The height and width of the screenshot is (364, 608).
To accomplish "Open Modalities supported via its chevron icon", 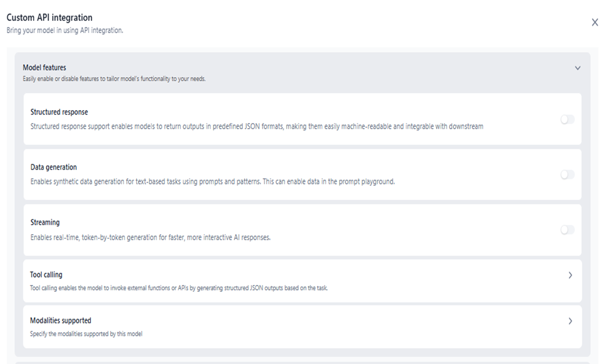I will click(x=570, y=320).
